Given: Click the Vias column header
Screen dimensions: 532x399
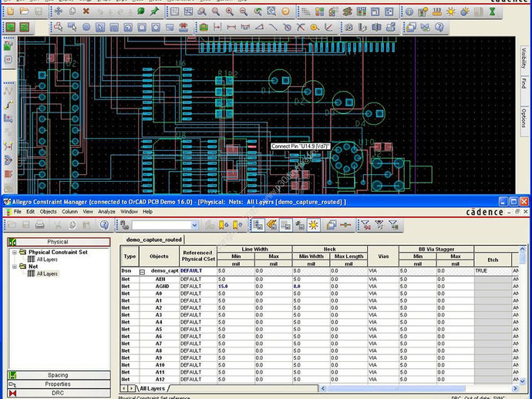Looking at the screenshot, I should tap(383, 256).
